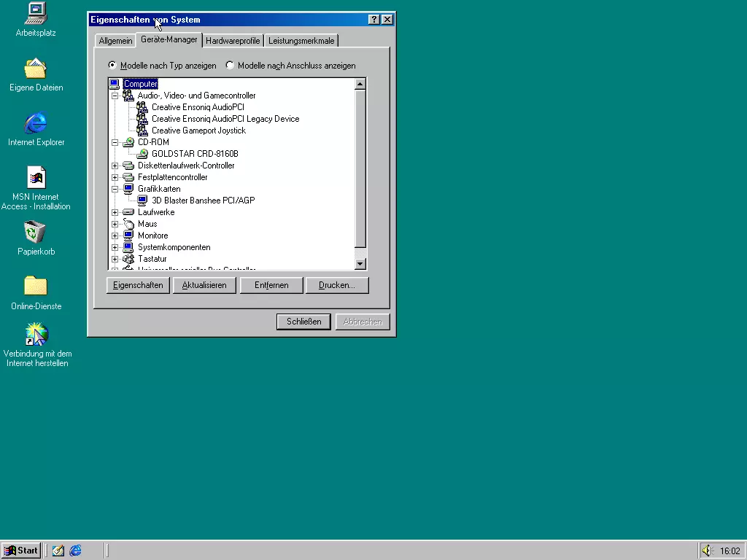This screenshot has height=560, width=747.
Task: Select the Creative Ensoniq AudioPCI entry
Action: pyautogui.click(x=198, y=107)
